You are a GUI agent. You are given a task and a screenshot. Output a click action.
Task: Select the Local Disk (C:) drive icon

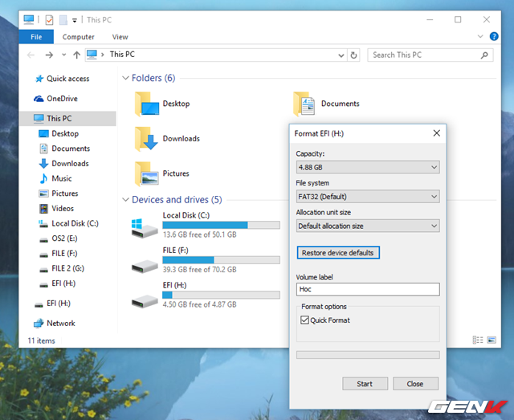[x=145, y=228]
